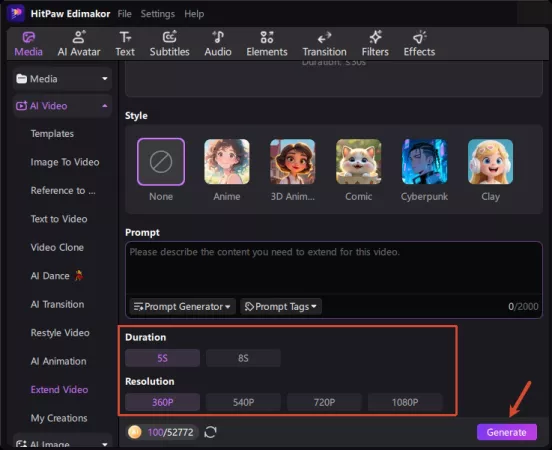This screenshot has width=552, height=450.
Task: Collapse the AI Video section
Action: point(63,106)
